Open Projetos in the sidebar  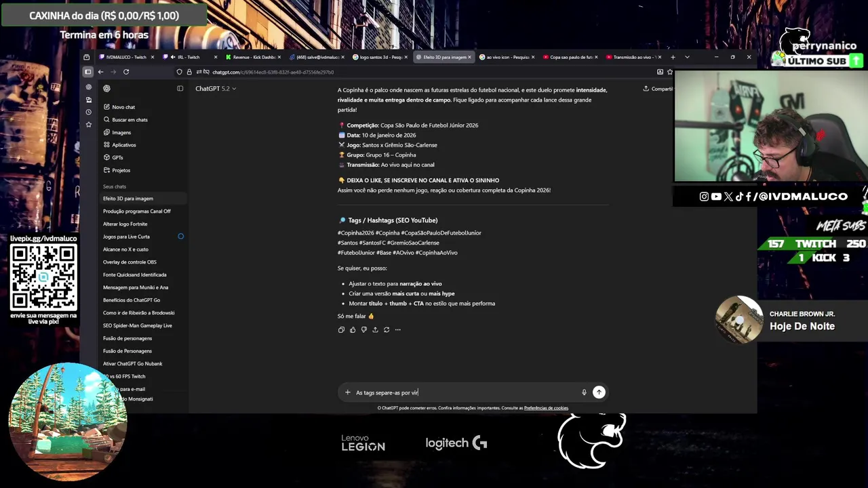[117, 170]
